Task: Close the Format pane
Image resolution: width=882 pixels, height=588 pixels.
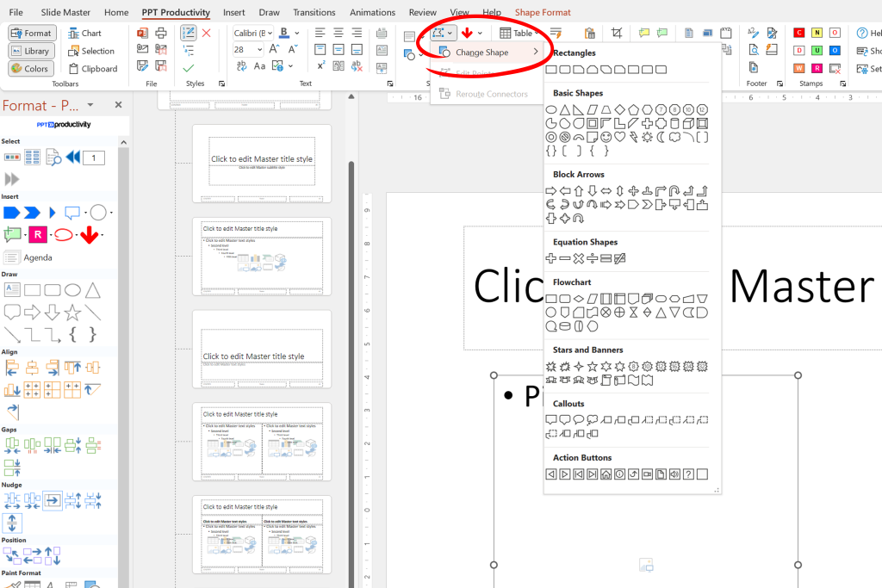Action: pos(118,104)
